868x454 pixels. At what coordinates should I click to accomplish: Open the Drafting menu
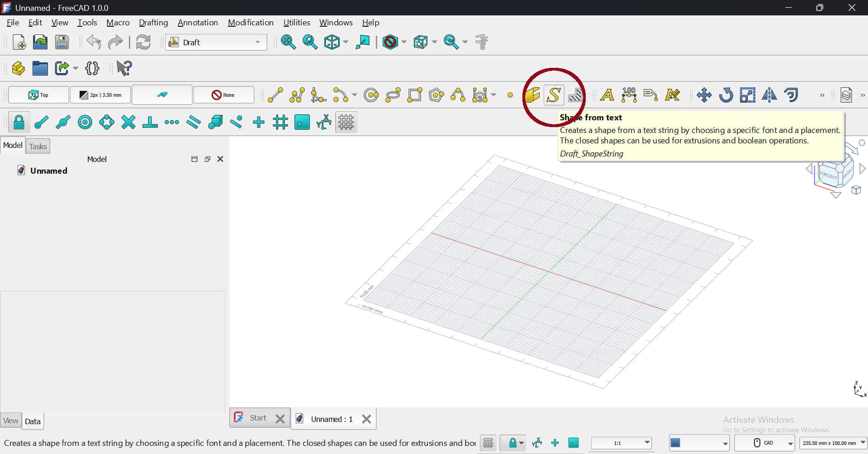click(153, 23)
